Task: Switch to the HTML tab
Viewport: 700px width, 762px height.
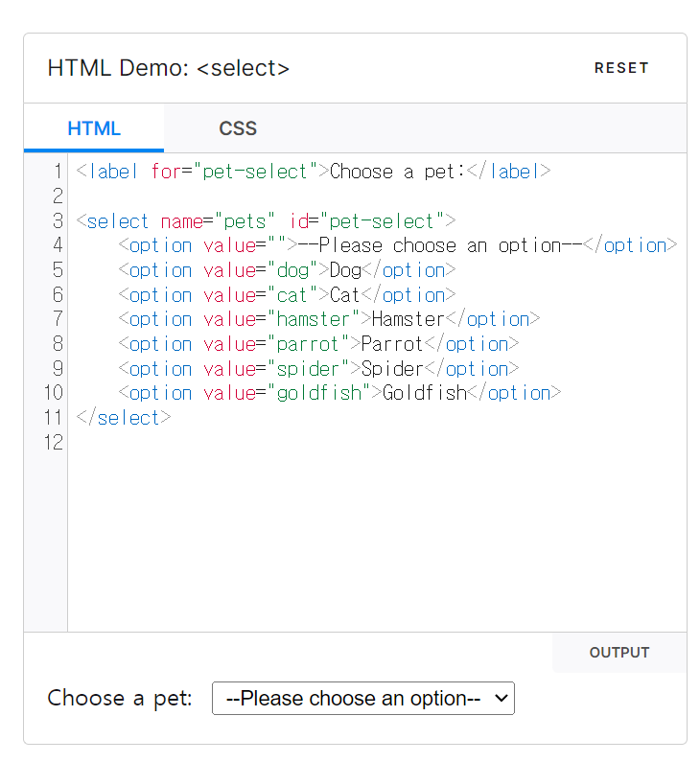Action: click(x=94, y=128)
